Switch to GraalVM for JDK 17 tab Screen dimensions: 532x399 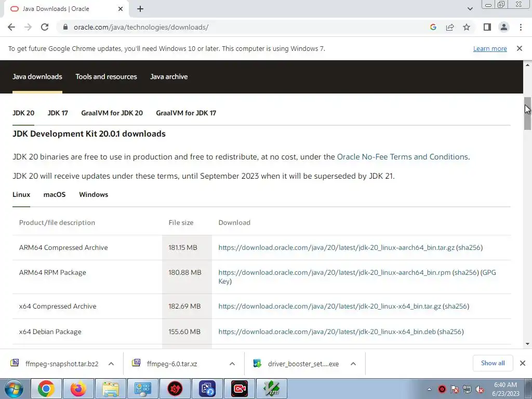pos(186,113)
